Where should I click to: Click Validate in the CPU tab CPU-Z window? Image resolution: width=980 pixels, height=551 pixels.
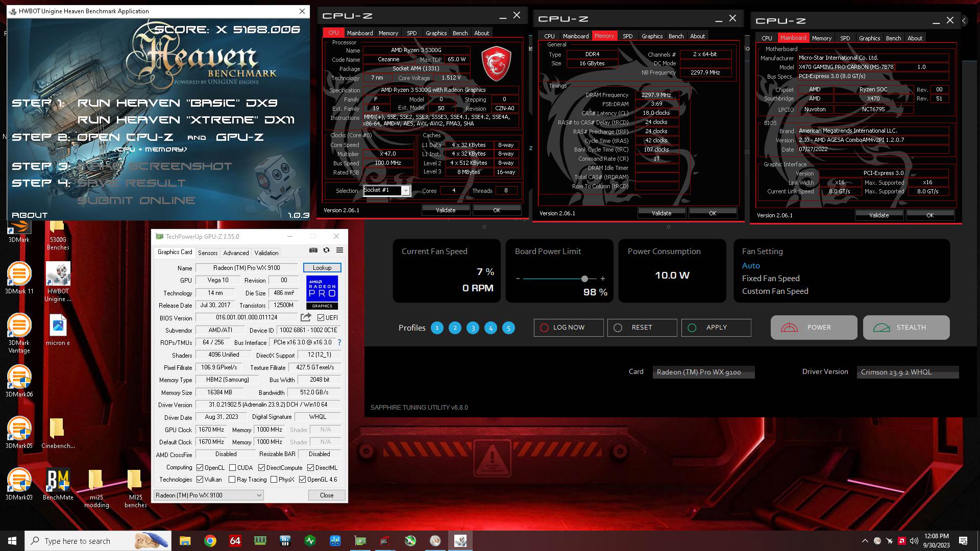click(446, 210)
